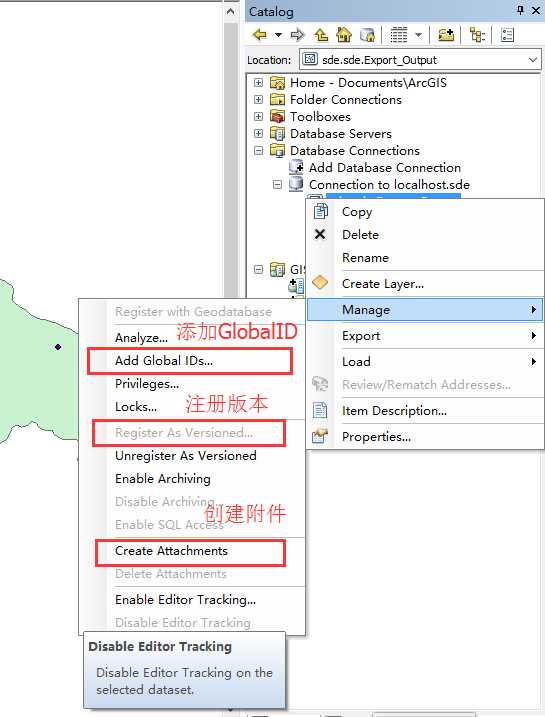Click Add Database Connection item
This screenshot has height=717, width=545.
coord(385,168)
